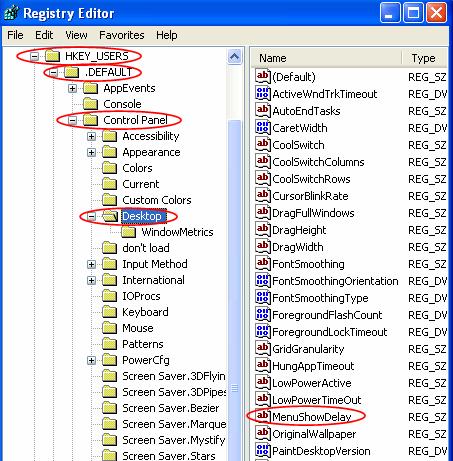453x461 pixels.
Task: Click the Console folder icon
Action: pyautogui.click(x=90, y=104)
